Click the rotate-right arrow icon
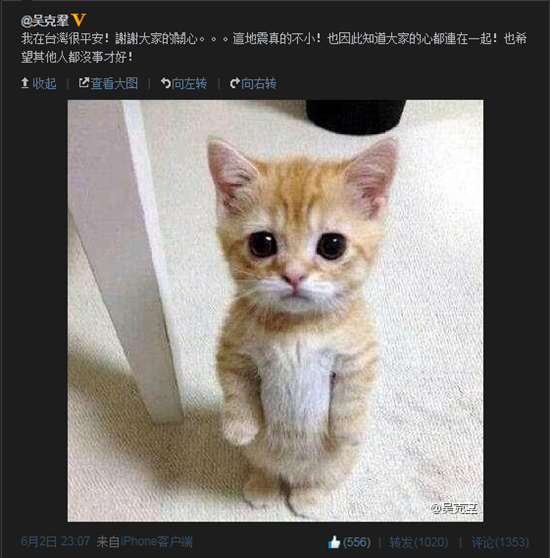Screen dimensions: 550x558 tap(235, 83)
